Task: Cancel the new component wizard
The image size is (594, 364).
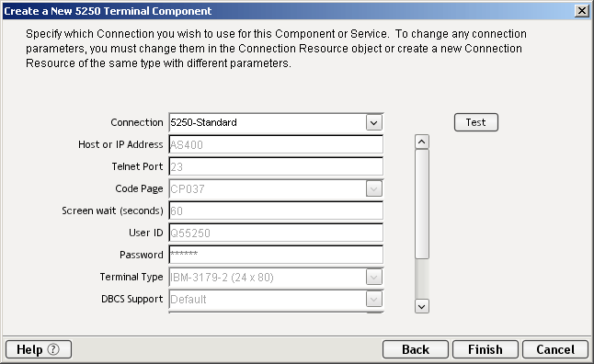Action: click(x=555, y=349)
